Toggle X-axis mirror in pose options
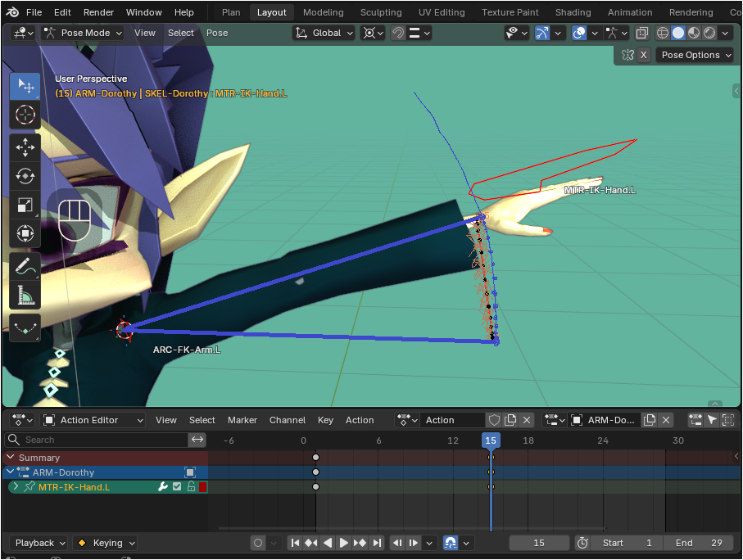The image size is (743, 560). (x=643, y=55)
